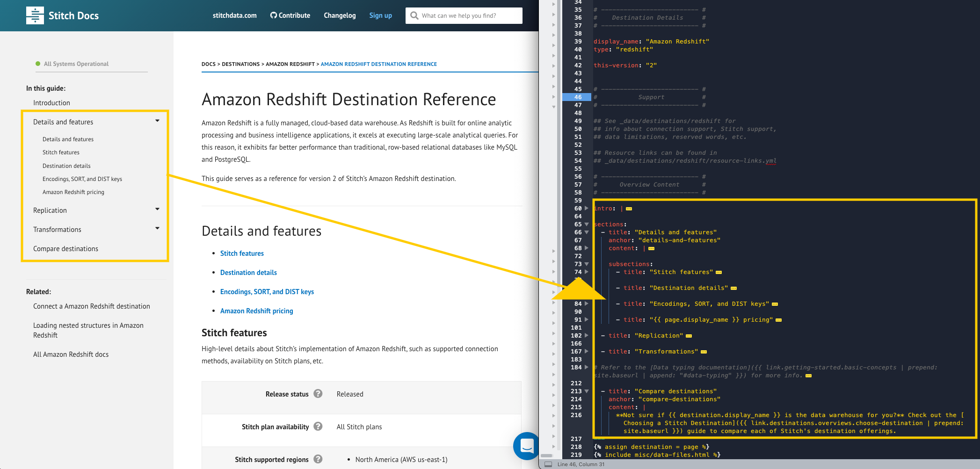Open stitchdata.com from the nav bar

point(234,15)
